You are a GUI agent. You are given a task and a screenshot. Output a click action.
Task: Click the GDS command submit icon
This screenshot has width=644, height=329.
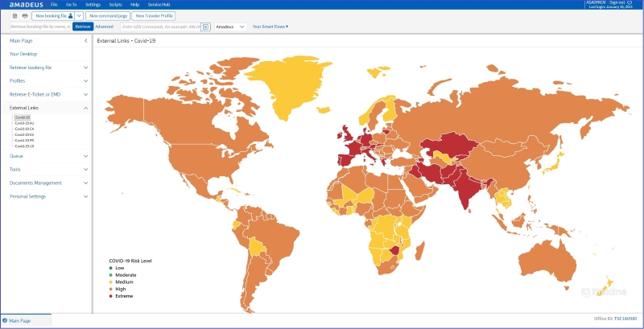pyautogui.click(x=205, y=27)
